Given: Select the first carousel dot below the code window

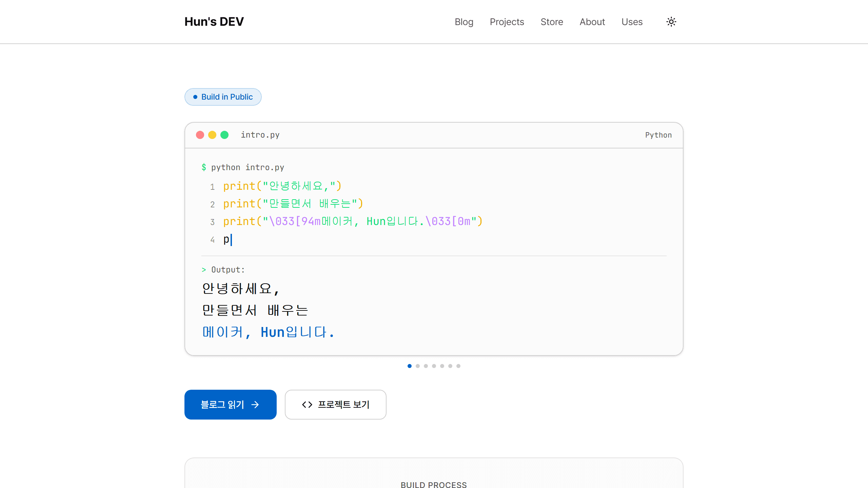Looking at the screenshot, I should point(410,366).
